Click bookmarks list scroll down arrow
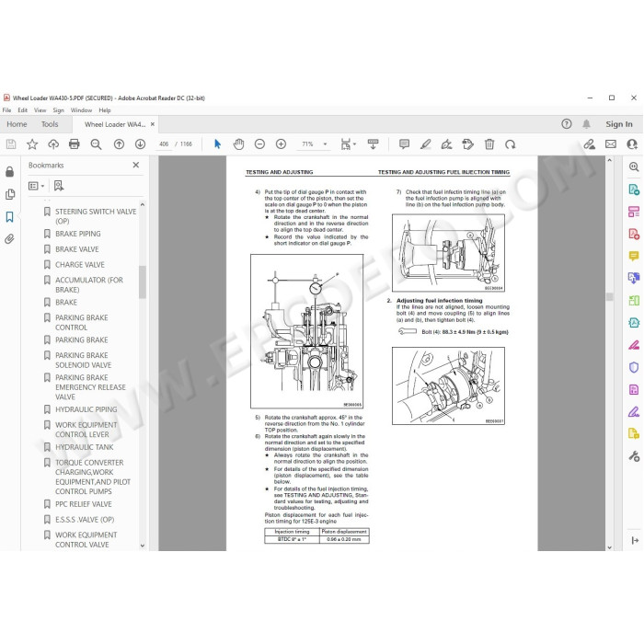 click(143, 546)
